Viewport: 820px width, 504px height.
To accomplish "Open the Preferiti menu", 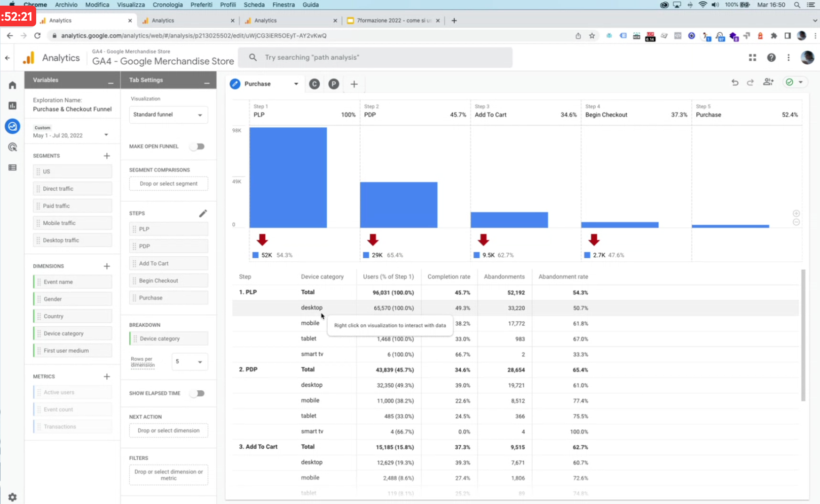I will coord(201,5).
